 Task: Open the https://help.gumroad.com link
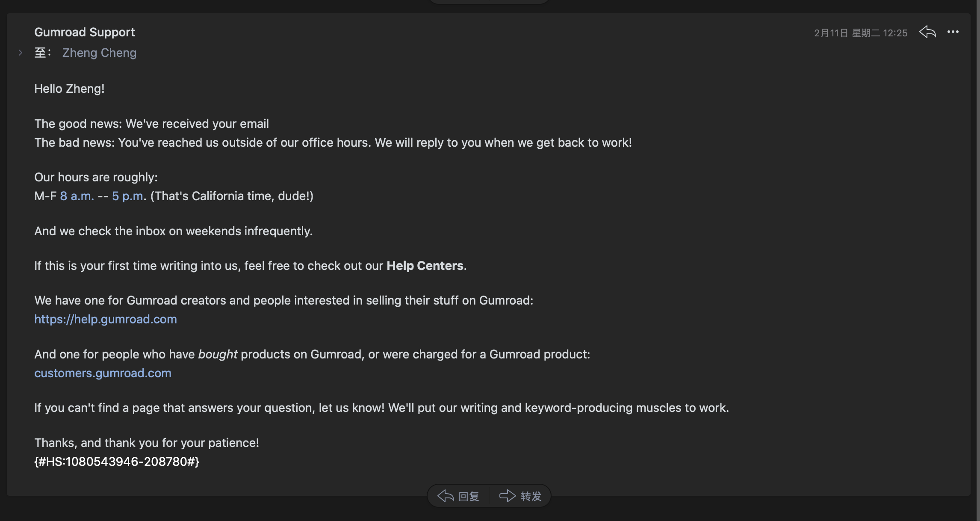(x=106, y=319)
